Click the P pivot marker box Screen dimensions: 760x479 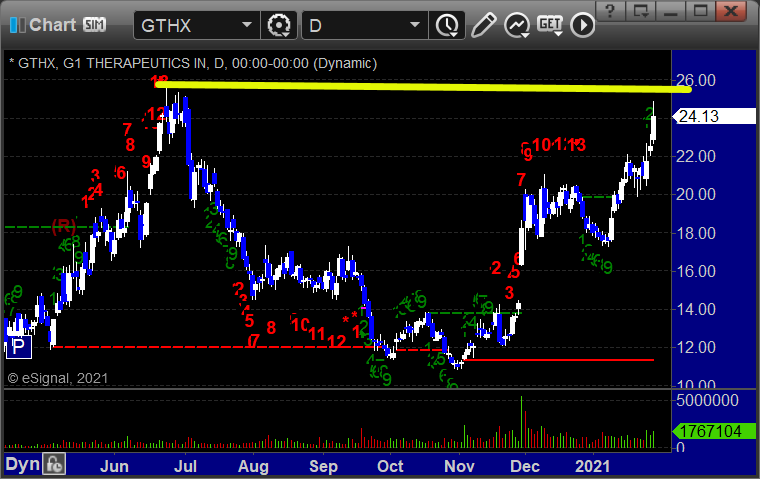click(18, 347)
